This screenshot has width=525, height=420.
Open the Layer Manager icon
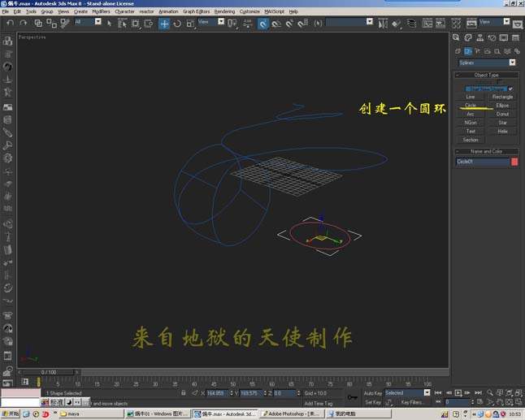pyautogui.click(x=411, y=23)
